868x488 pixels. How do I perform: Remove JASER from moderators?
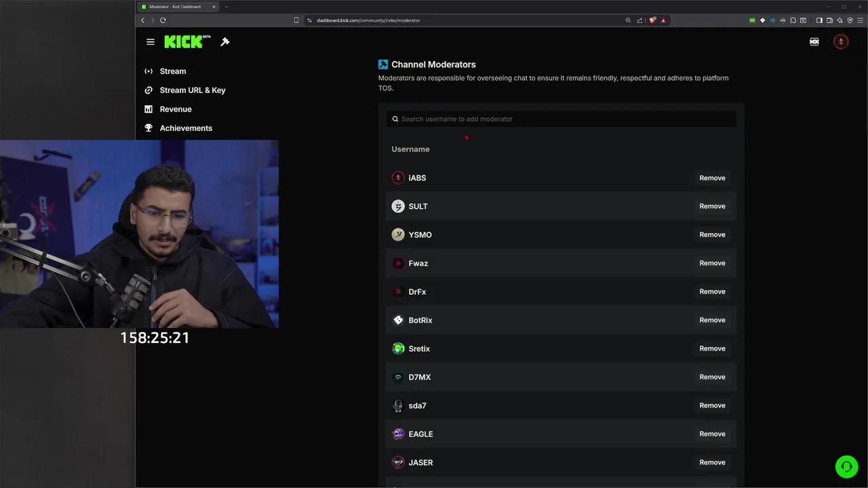click(x=712, y=462)
